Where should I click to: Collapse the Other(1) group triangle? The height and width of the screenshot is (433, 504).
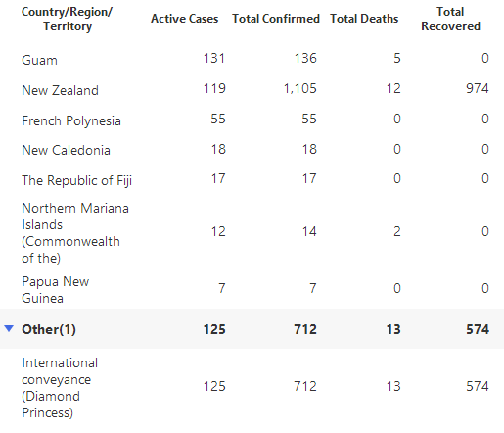point(9,328)
